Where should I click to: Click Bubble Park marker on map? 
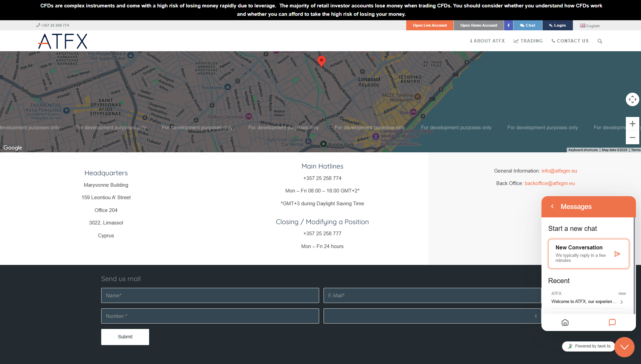pos(323,144)
